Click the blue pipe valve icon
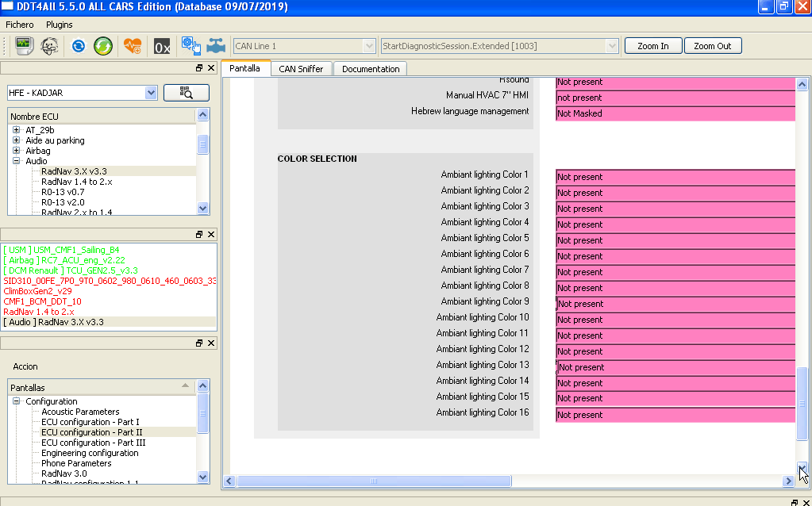The width and height of the screenshot is (812, 506). click(216, 46)
